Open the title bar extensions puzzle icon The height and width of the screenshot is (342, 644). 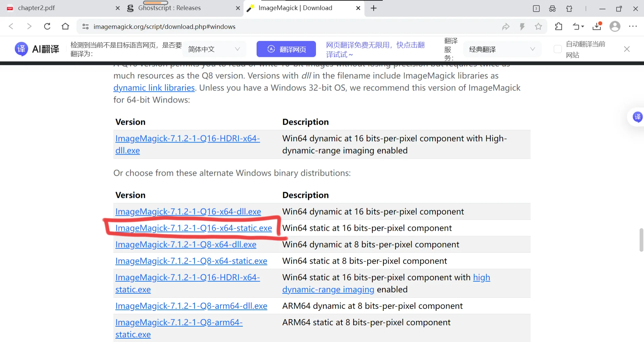point(569,8)
